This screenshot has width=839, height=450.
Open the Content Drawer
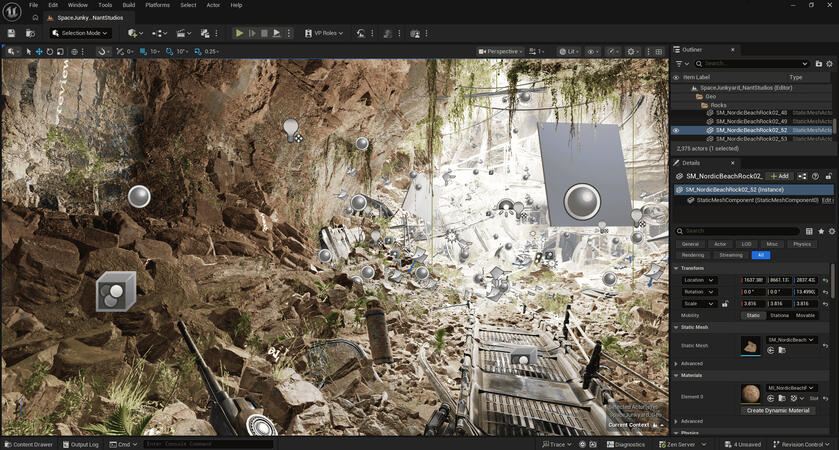pyautogui.click(x=28, y=445)
